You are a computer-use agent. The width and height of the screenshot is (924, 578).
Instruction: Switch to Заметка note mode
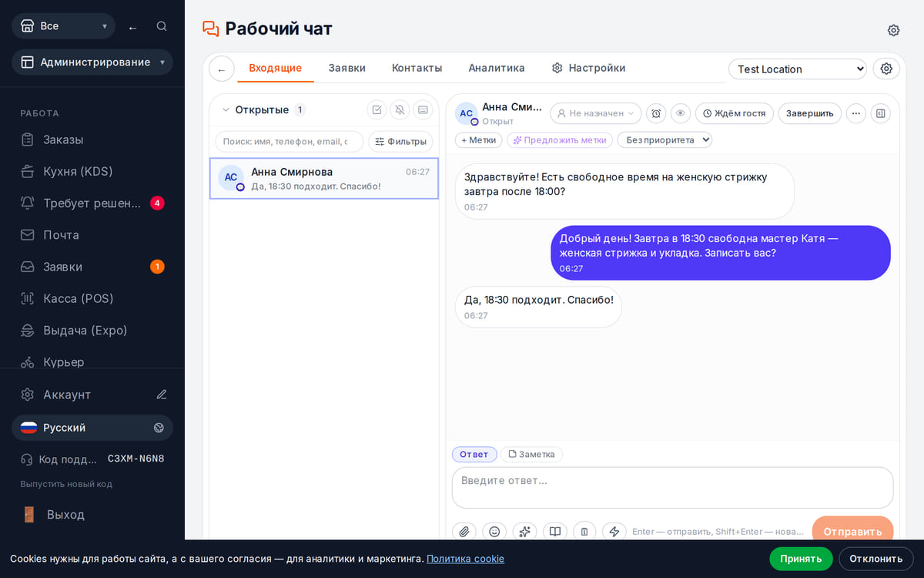click(x=531, y=455)
